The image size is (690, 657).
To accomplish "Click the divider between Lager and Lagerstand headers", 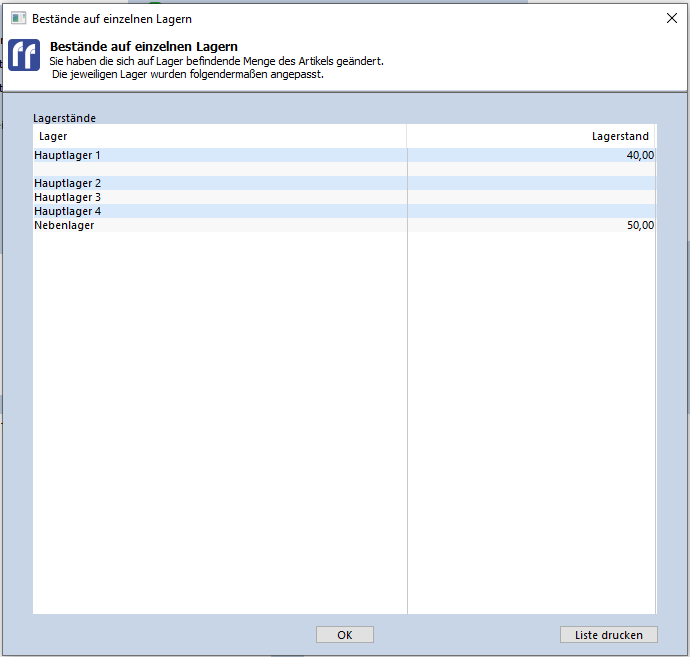I will click(407, 136).
